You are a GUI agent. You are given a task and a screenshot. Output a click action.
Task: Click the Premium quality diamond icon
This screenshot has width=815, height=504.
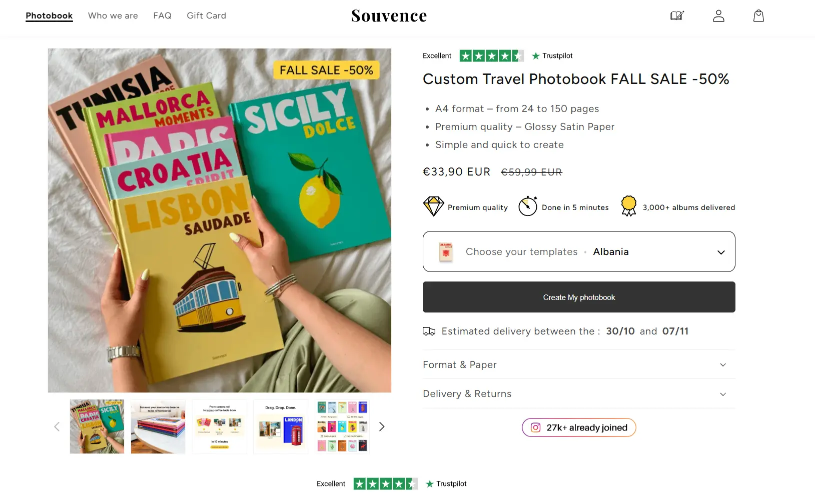point(433,206)
